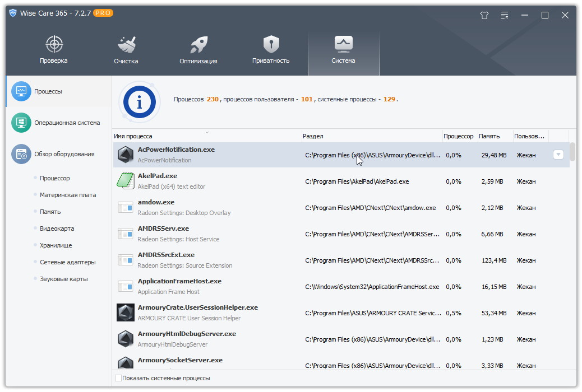Open the Память hardware item
The image size is (582, 392).
click(x=50, y=212)
